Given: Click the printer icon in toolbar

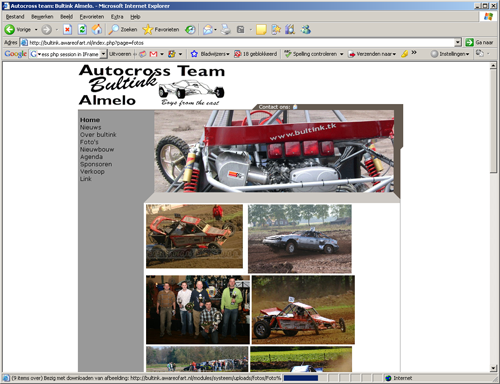Looking at the screenshot, I should pyautogui.click(x=226, y=30).
